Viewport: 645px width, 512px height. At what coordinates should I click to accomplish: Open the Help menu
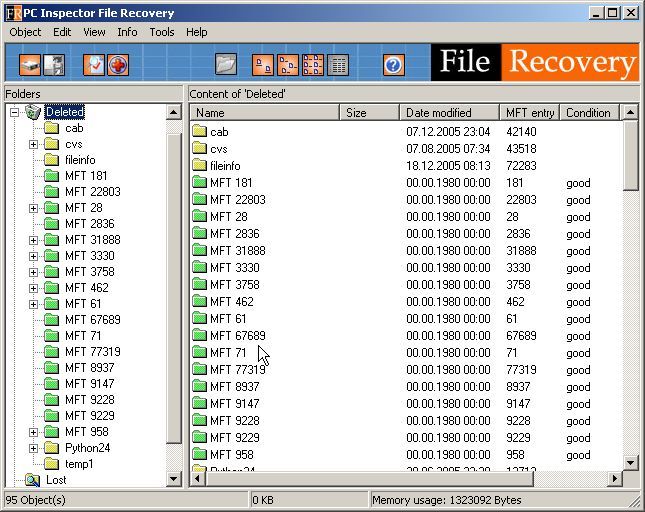tap(197, 32)
